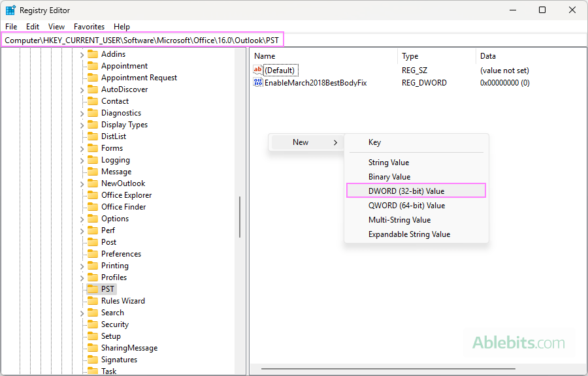The width and height of the screenshot is (588, 376).
Task: Click the Rules Wizard folder icon
Action: tap(93, 301)
